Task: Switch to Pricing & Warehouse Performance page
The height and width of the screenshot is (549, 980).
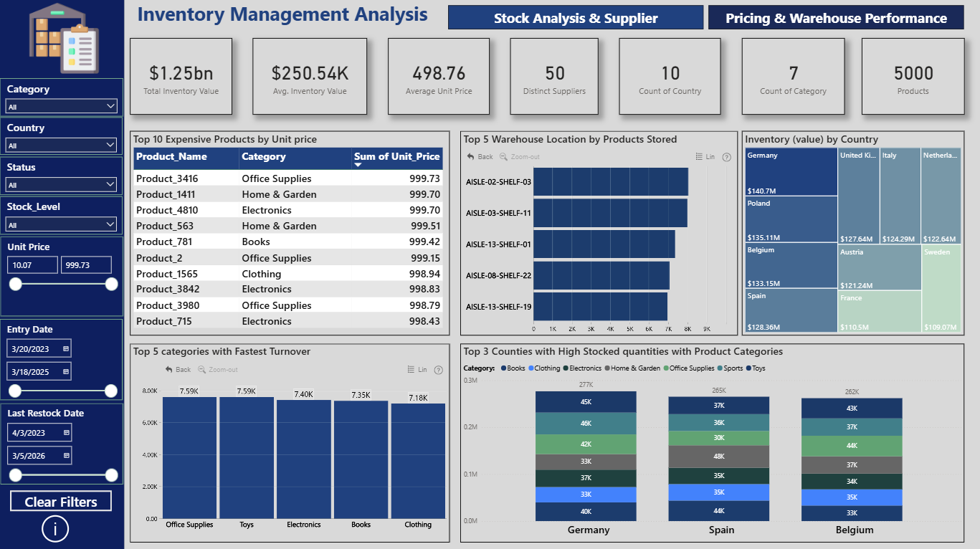Action: pyautogui.click(x=836, y=18)
